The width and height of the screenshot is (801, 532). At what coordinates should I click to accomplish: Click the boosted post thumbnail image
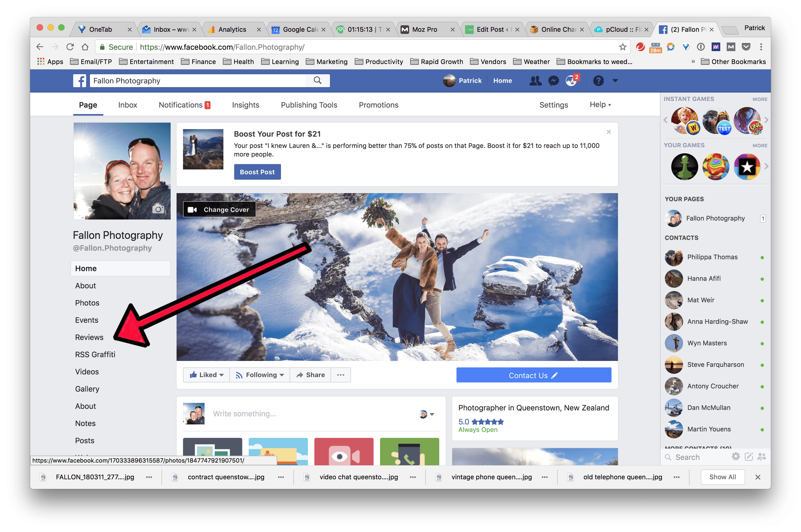tap(203, 149)
